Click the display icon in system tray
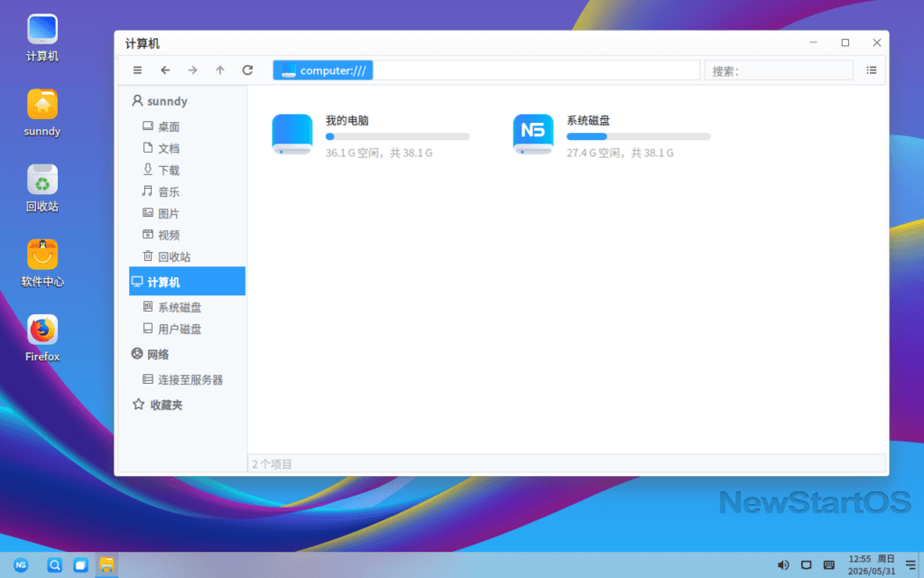 (806, 565)
